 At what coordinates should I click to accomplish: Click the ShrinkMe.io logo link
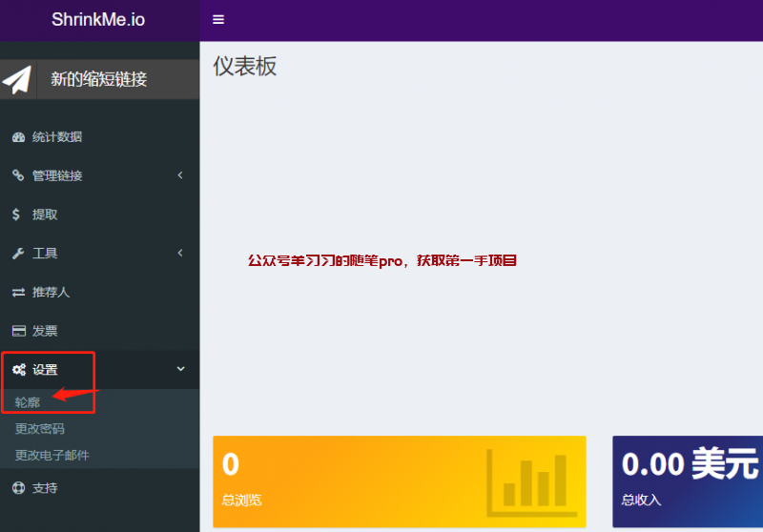98,20
